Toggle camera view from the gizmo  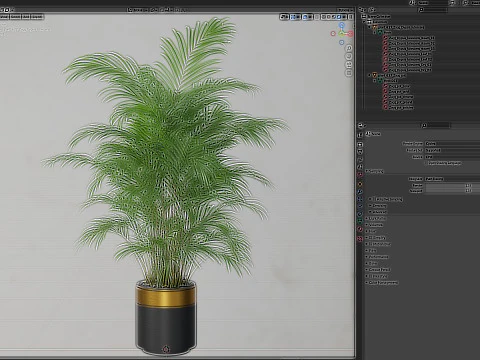click(x=349, y=65)
